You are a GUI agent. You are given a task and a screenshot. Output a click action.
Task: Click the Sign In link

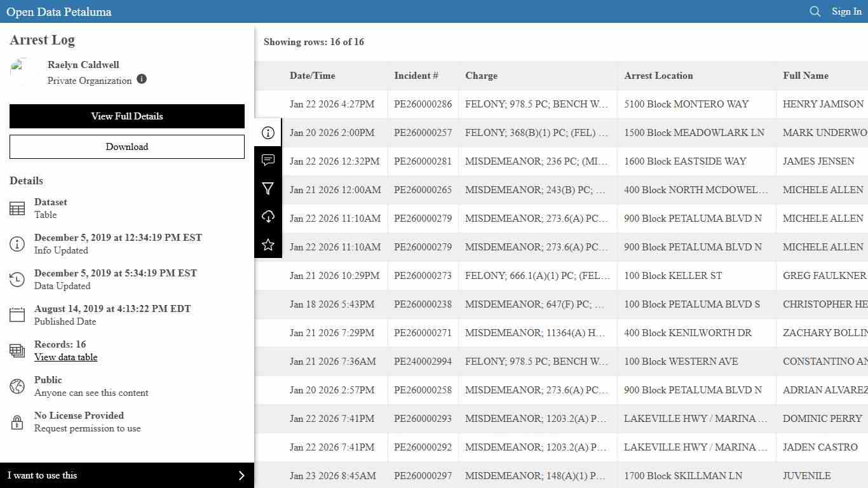(x=846, y=11)
